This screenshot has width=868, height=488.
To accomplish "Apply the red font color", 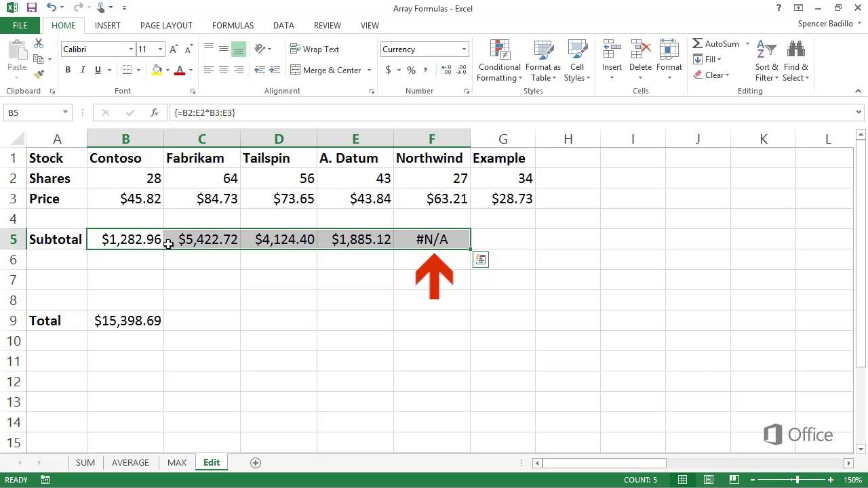I will [180, 70].
